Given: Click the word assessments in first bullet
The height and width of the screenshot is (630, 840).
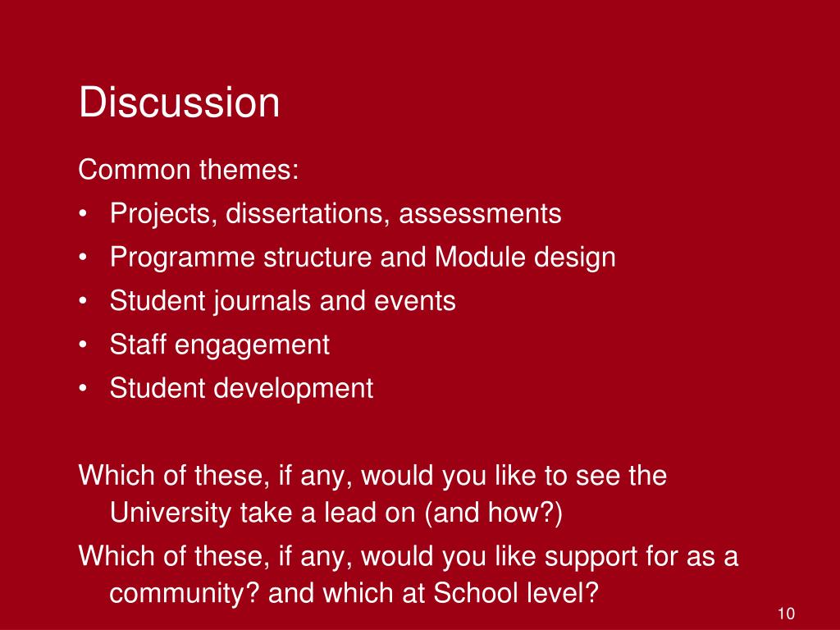Looking at the screenshot, I should tap(480, 213).
